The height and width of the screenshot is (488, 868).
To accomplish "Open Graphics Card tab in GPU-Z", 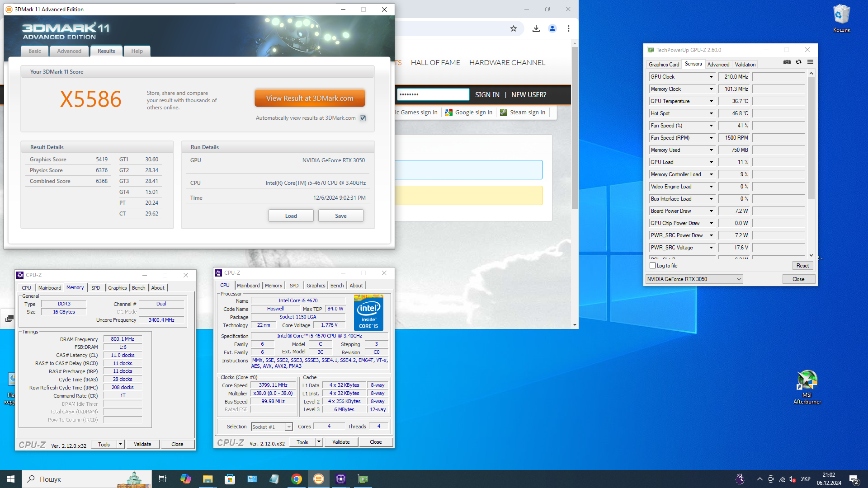I will click(664, 65).
